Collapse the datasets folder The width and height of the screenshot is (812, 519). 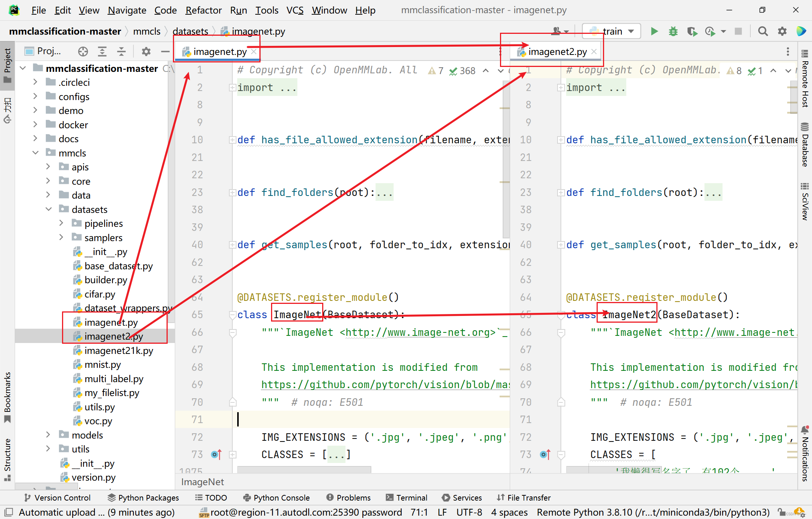pos(48,209)
